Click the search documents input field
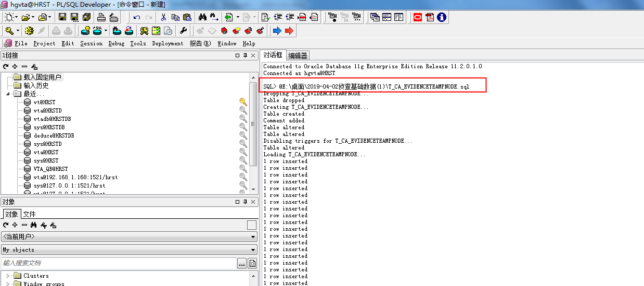This screenshot has width=644, height=286. [119, 263]
